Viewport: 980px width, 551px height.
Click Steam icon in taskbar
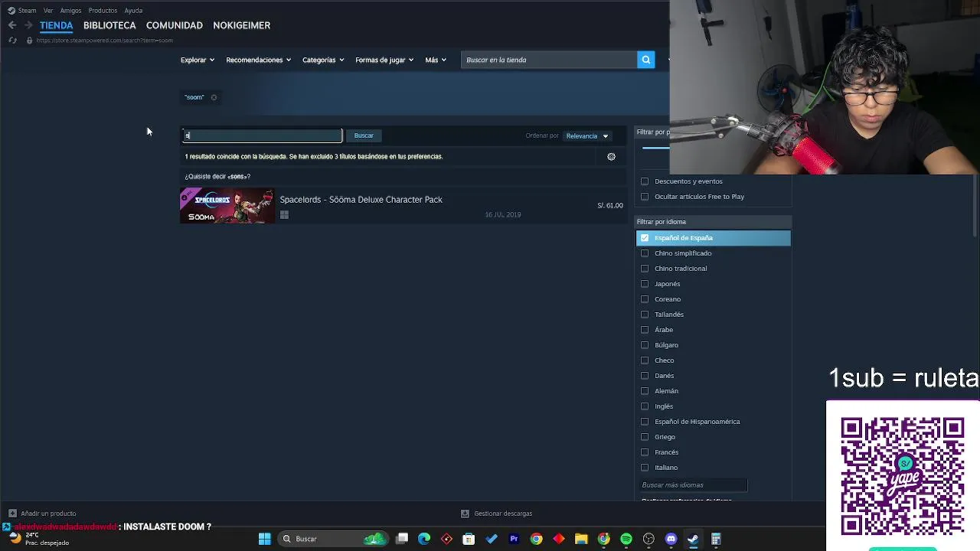tap(693, 539)
